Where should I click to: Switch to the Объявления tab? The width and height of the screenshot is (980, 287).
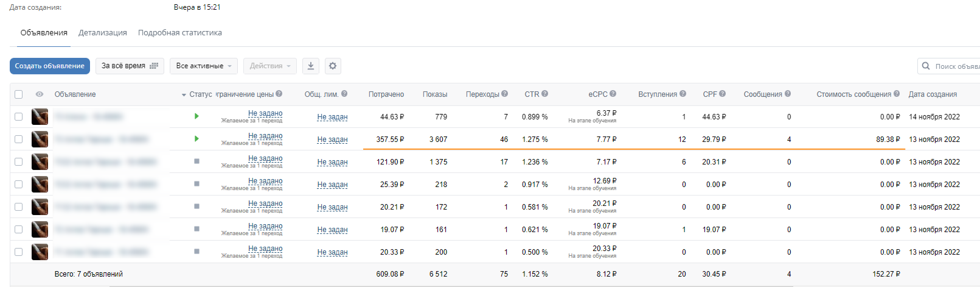tap(44, 33)
